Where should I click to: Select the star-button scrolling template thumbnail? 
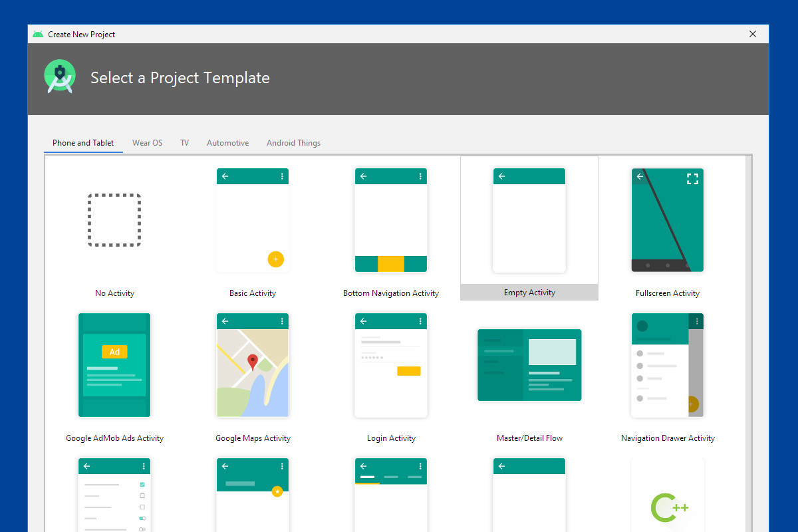253,495
